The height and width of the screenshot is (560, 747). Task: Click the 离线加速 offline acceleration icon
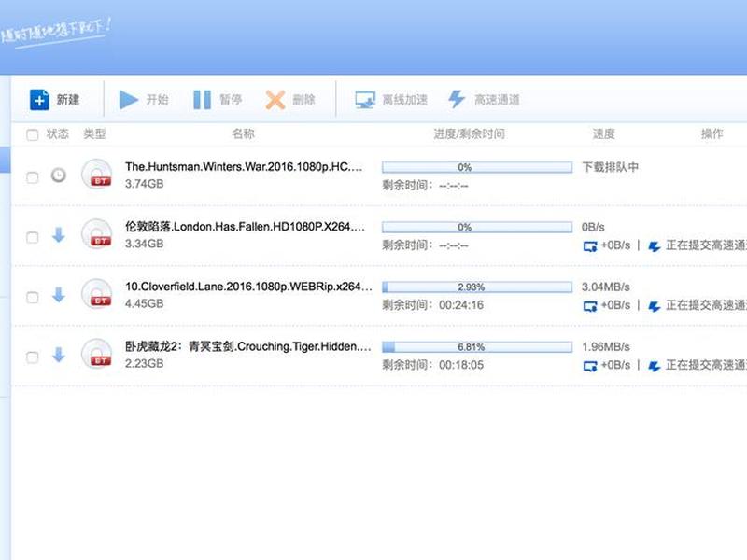pyautogui.click(x=365, y=100)
